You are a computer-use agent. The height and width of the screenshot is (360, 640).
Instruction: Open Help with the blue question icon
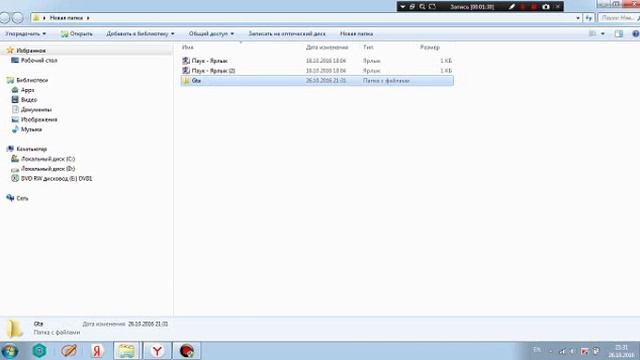636,34
